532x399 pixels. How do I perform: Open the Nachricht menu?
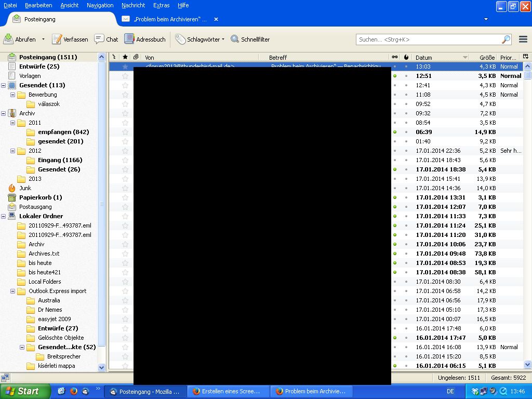tap(133, 5)
